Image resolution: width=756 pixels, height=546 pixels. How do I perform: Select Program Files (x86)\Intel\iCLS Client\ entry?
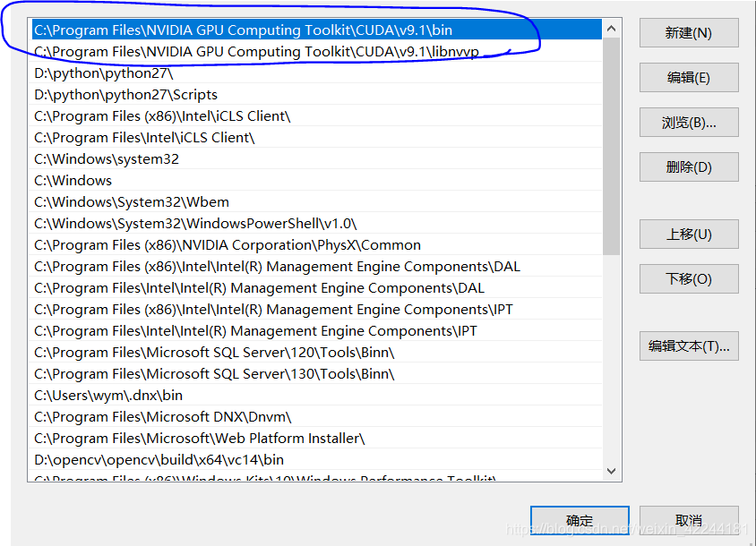tap(317, 115)
